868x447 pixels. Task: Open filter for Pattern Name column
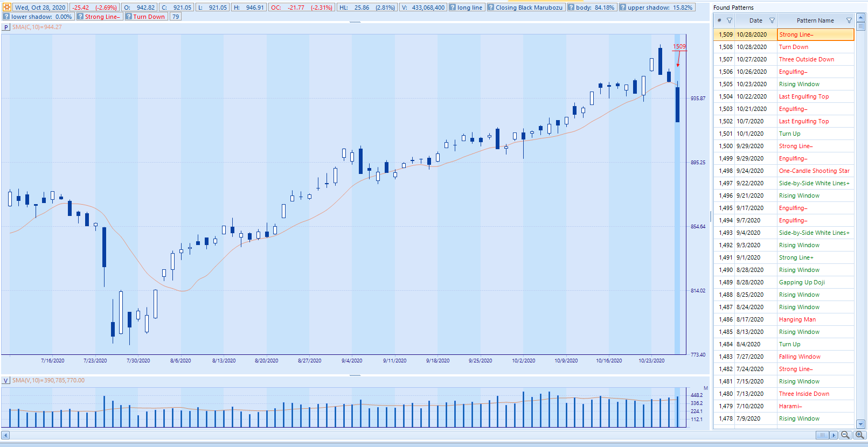click(x=849, y=20)
